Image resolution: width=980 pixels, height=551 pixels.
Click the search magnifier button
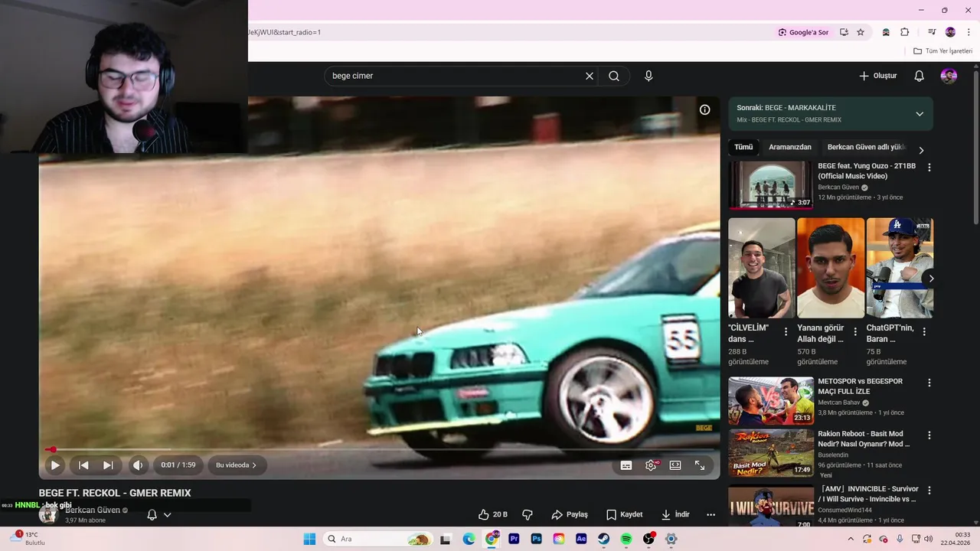614,76
